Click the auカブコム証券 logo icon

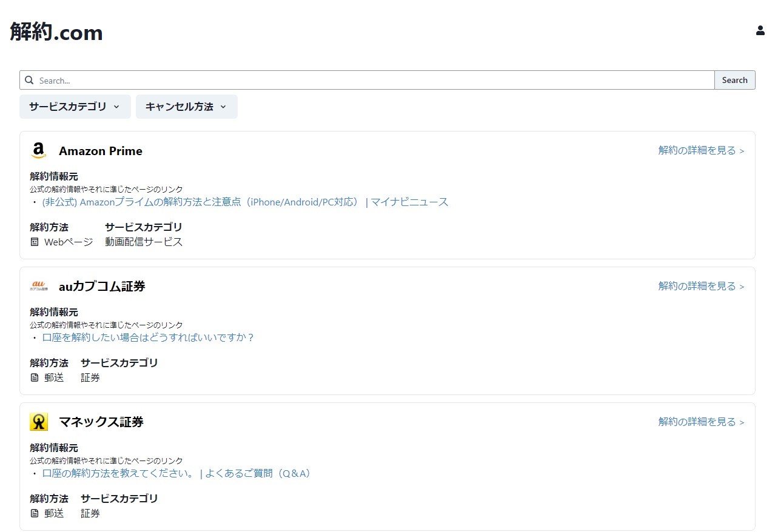pos(39,286)
